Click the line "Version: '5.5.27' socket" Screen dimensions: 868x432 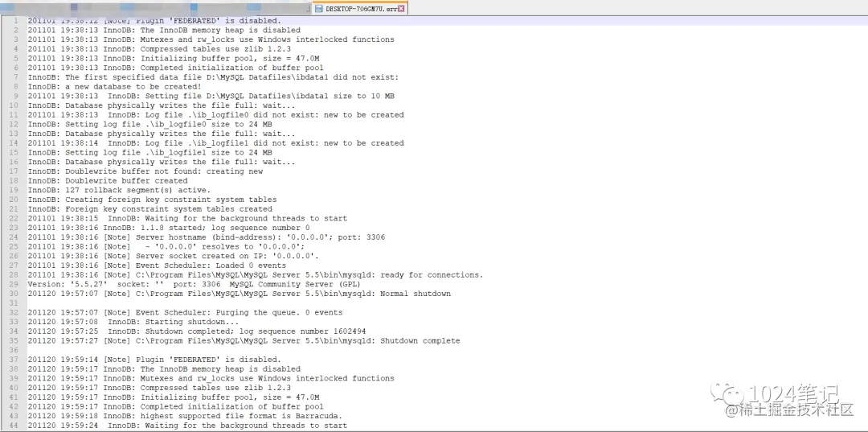pos(194,284)
